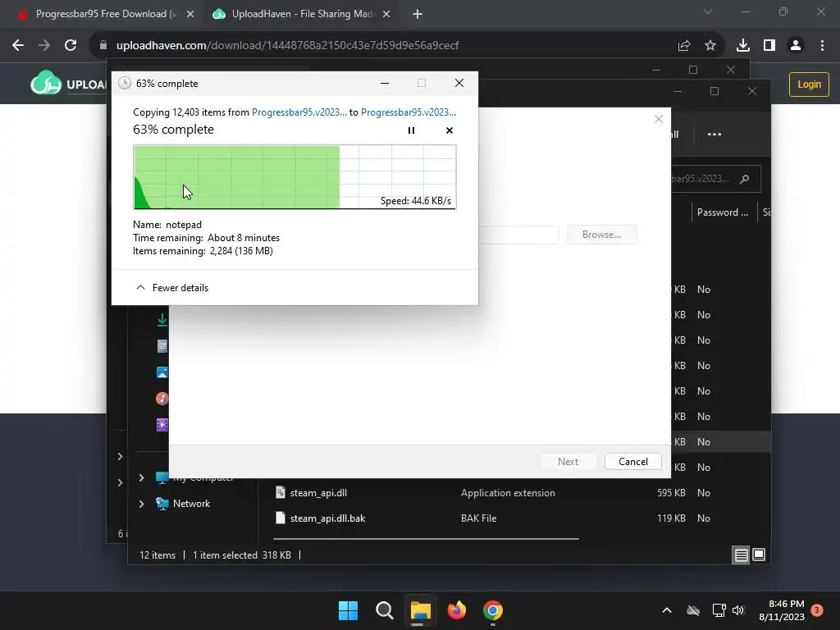
Task: Click the disabled Next button
Action: [568, 461]
